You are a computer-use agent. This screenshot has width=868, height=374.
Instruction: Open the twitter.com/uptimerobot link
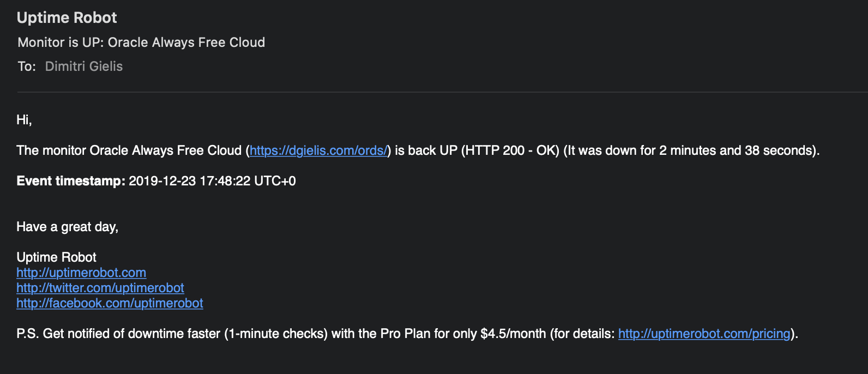click(x=100, y=288)
